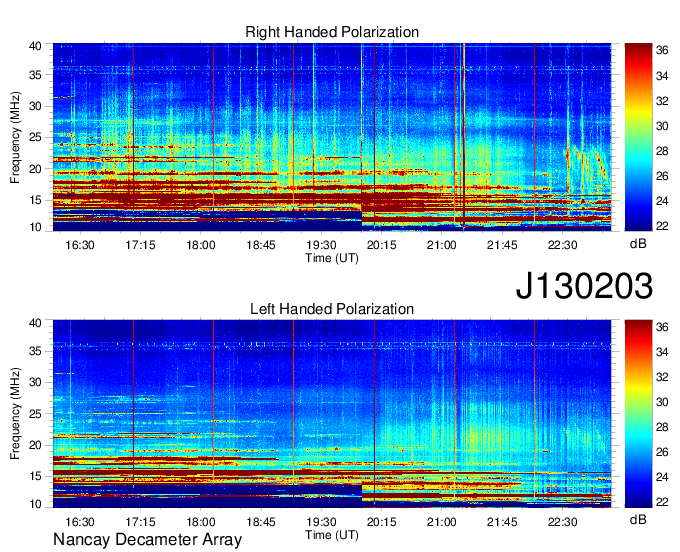The width and height of the screenshot is (680, 552).
Task: Click 20 MHz tick on Left Handed frequency axis
Action: click(x=35, y=445)
